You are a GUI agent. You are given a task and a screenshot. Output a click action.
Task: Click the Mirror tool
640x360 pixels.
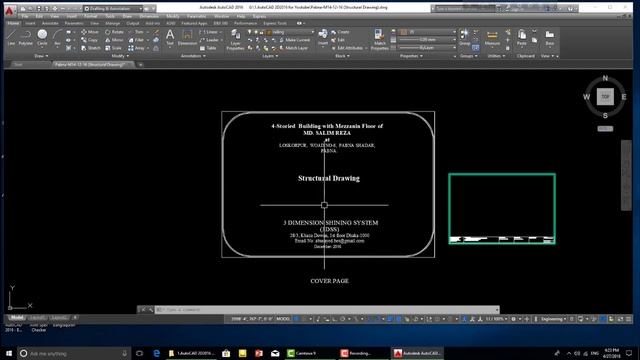(114, 40)
